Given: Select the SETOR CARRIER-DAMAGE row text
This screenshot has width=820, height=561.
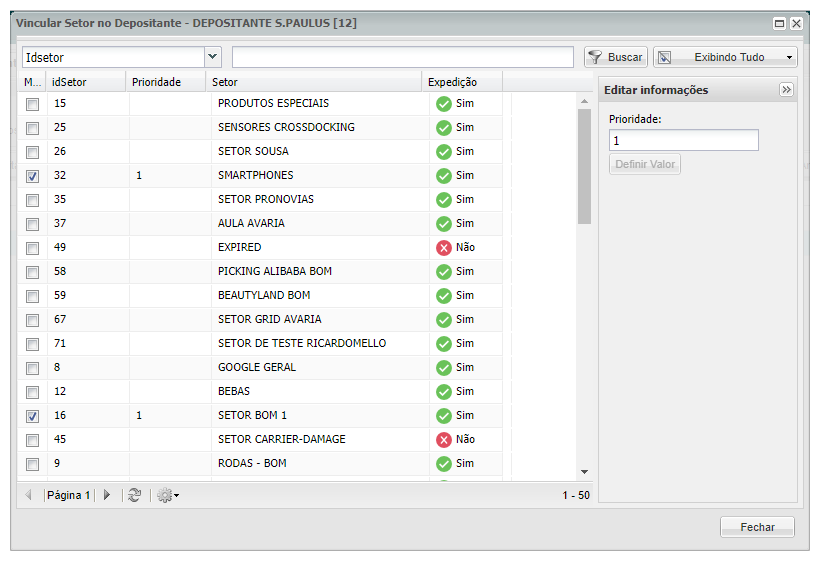Looking at the screenshot, I should point(281,439).
